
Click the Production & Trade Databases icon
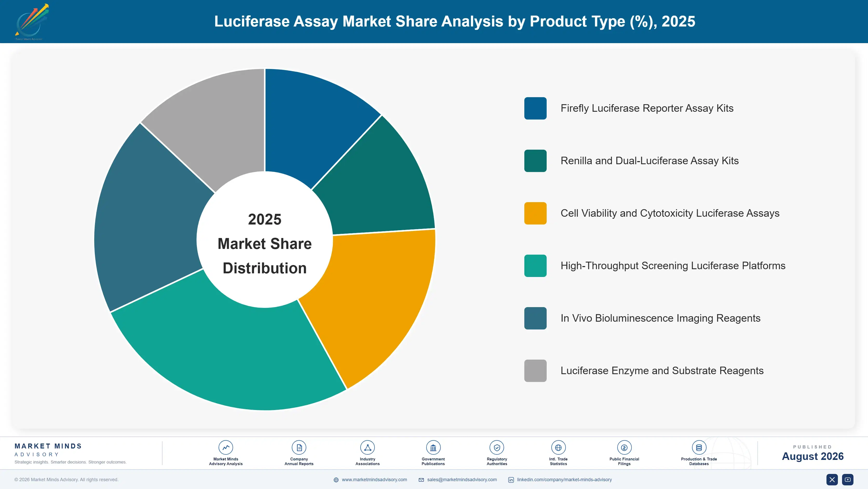click(699, 447)
